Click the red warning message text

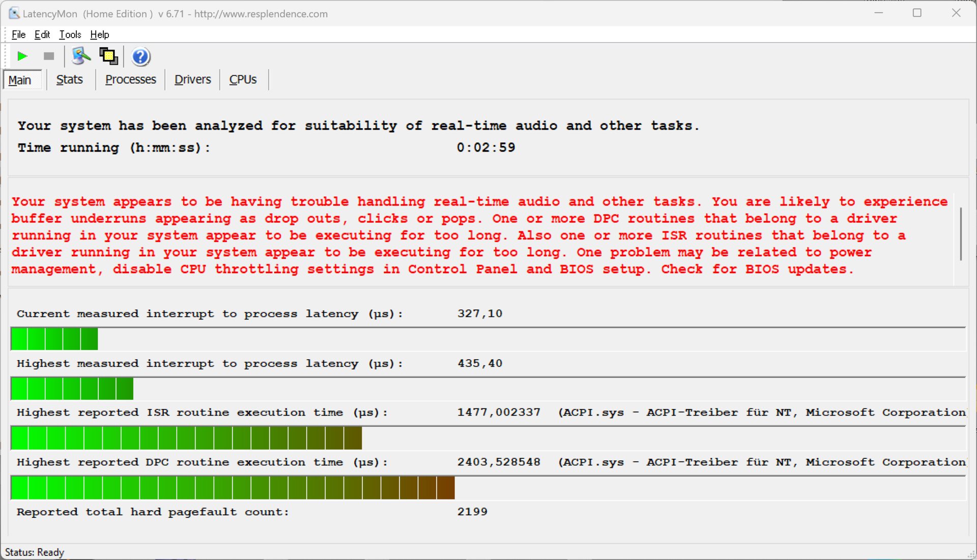tap(458, 235)
